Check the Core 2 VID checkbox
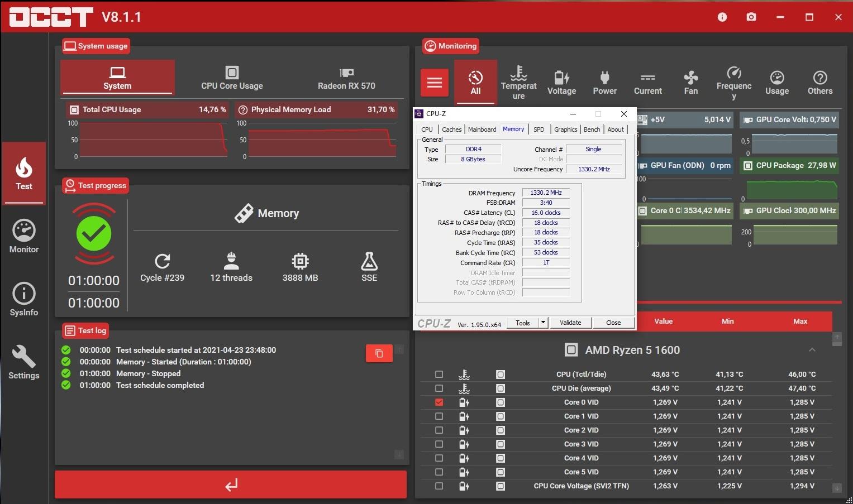Screen dimensions: 853x504 click(439, 430)
